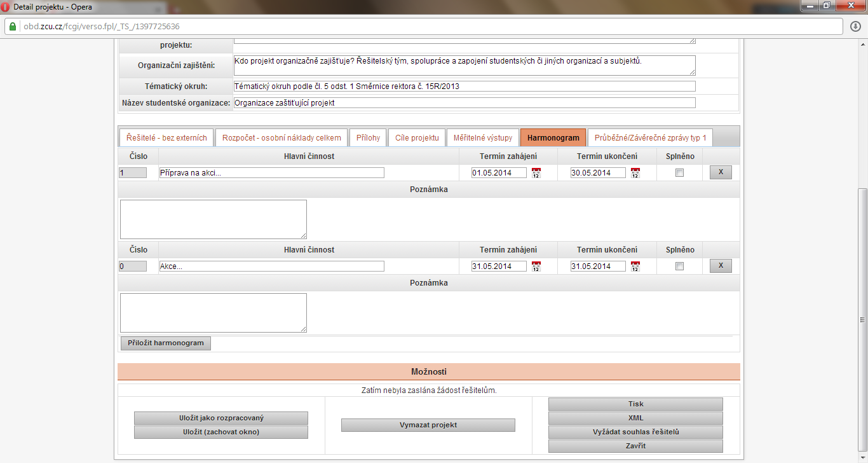Screen dimensions: 868x463
Task: Click the scrollbar down arrow
Action: click(x=862, y=457)
